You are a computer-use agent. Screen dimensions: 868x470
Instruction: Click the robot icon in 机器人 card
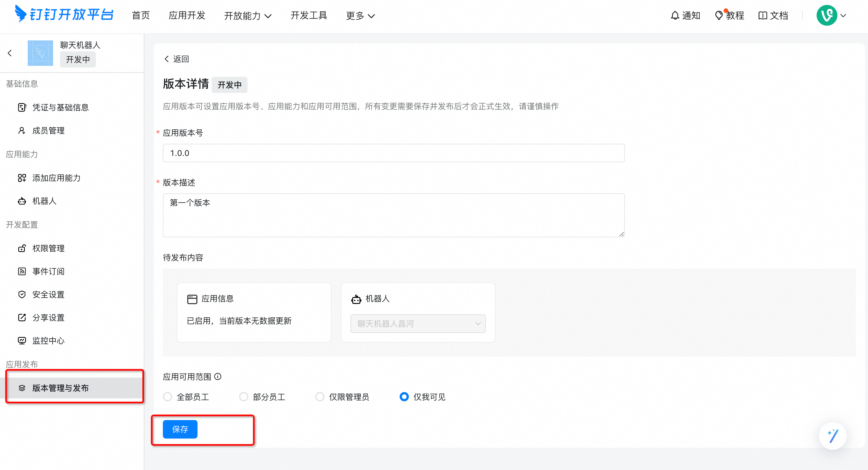tap(356, 299)
